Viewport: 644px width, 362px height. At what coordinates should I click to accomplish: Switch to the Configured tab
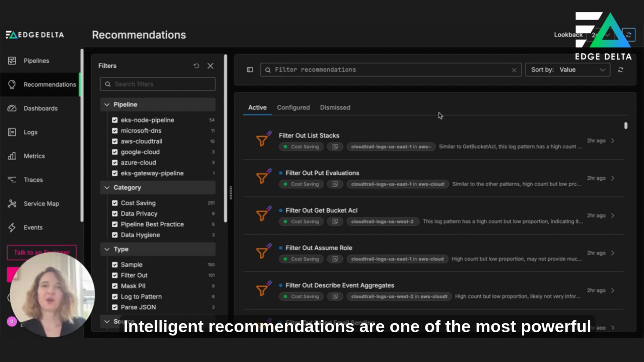click(x=293, y=108)
